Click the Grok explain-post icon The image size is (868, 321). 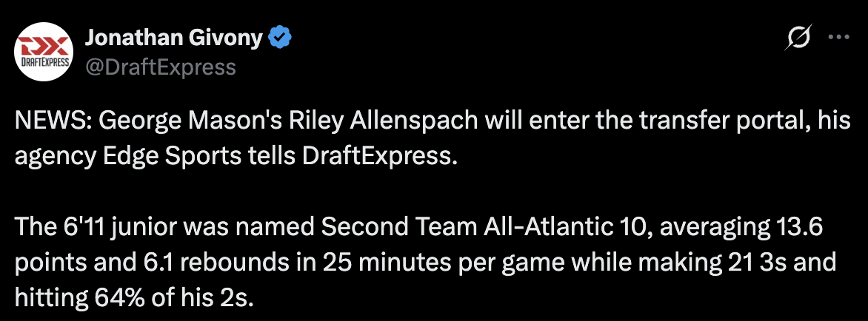tap(799, 38)
